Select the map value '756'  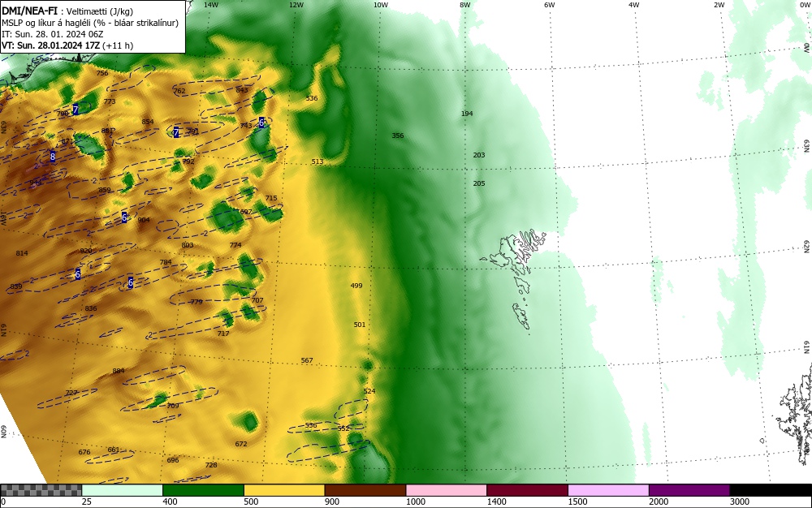pyautogui.click(x=102, y=73)
